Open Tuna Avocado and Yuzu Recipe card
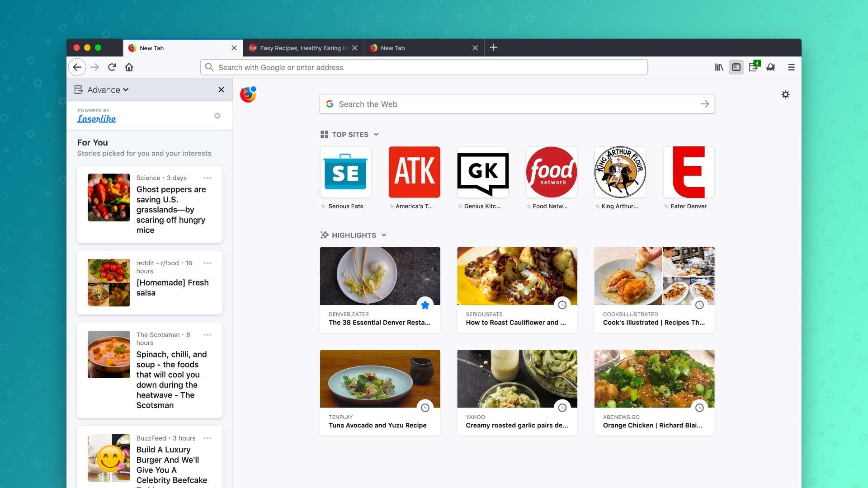Screen dimensions: 868x488 pos(380,393)
